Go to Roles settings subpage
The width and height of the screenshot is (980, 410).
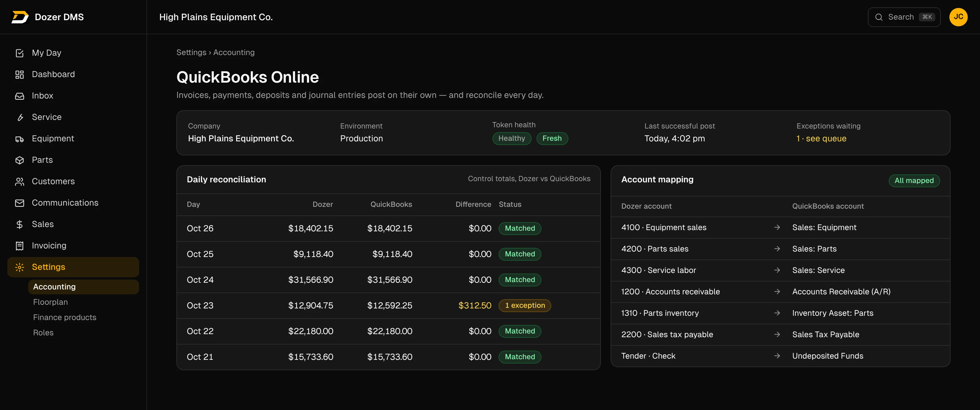[43, 333]
